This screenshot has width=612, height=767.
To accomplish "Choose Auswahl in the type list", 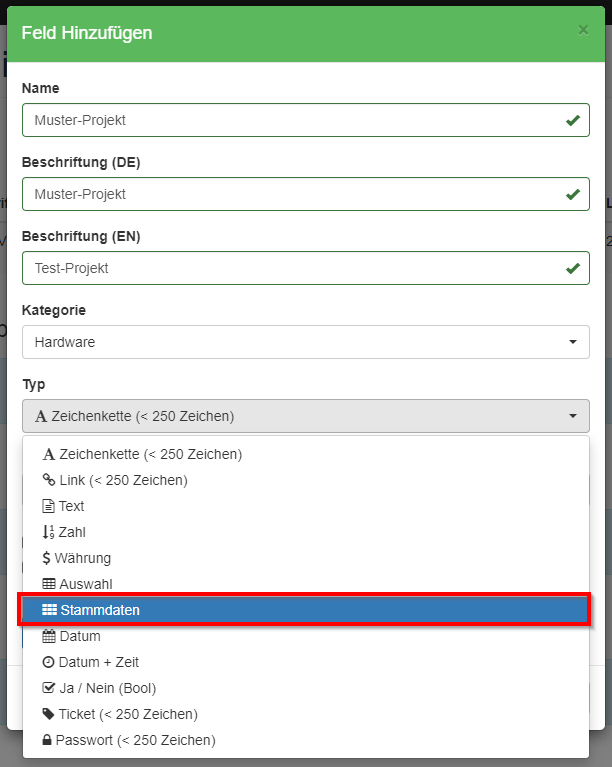I will pos(86,584).
